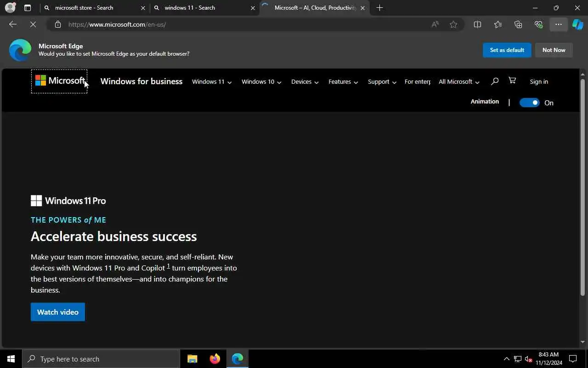Click the Windows Start button
The width and height of the screenshot is (588, 368).
tap(11, 359)
